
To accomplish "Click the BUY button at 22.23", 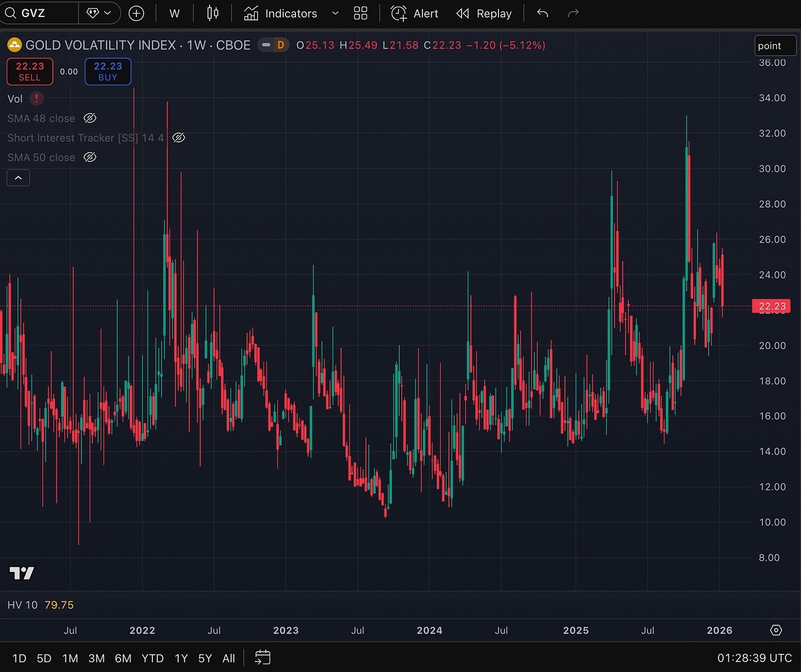I will (x=107, y=71).
